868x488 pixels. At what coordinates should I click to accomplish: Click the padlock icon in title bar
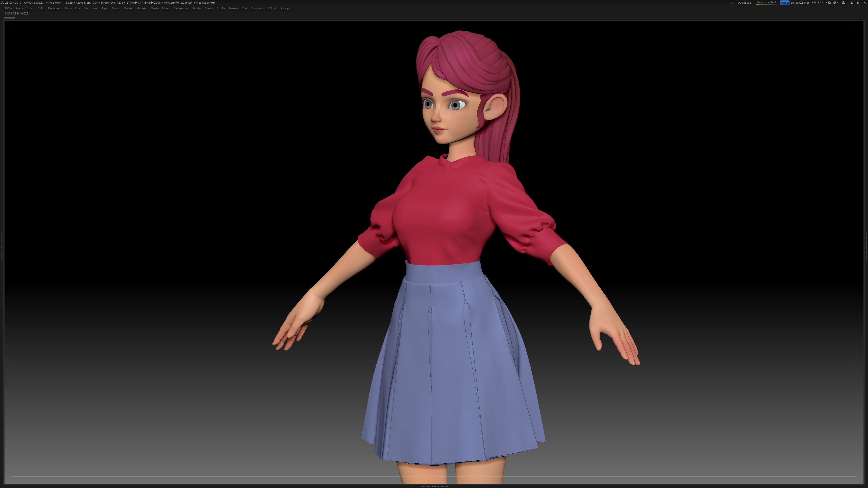[843, 3]
